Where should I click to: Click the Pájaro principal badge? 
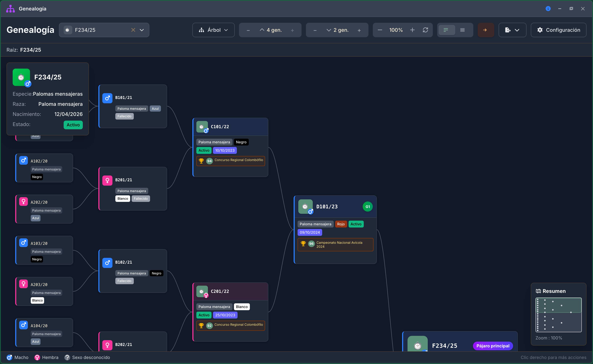(493, 346)
